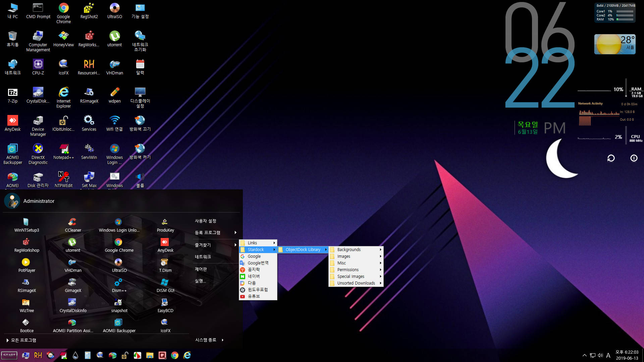
Task: Open 네이버 favorite link
Action: 258,277
